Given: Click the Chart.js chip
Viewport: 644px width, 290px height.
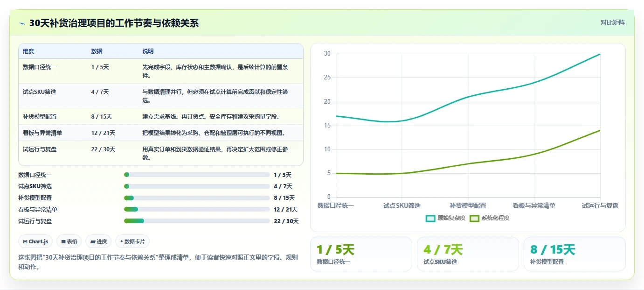Looking at the screenshot, I should click(x=36, y=241).
